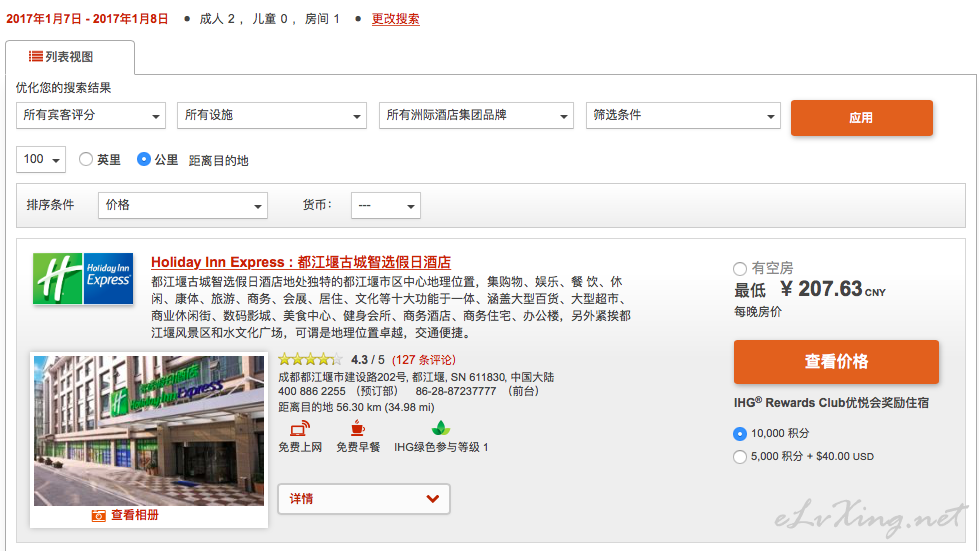The width and height of the screenshot is (979, 551).
Task: Click the list view icon in the tab
Action: [36, 56]
